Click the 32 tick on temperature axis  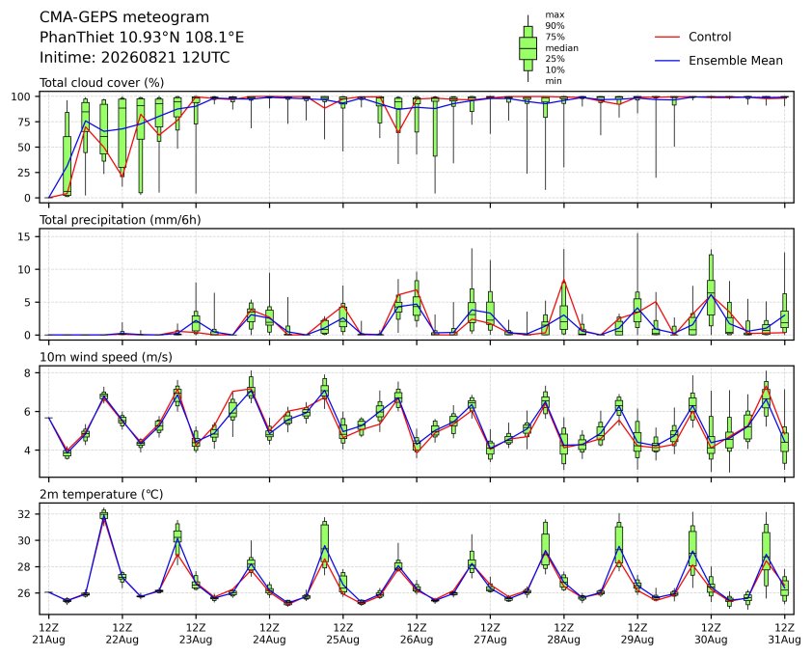pos(25,514)
